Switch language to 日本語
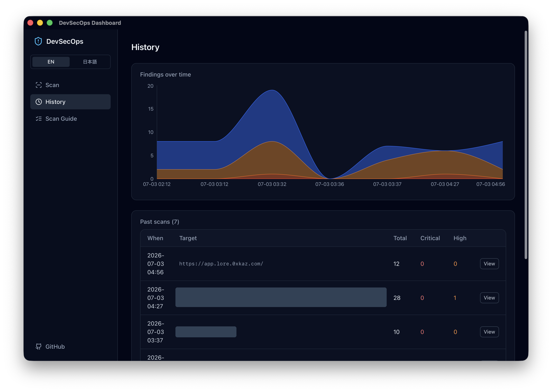The height and width of the screenshot is (392, 552). pyautogui.click(x=90, y=62)
